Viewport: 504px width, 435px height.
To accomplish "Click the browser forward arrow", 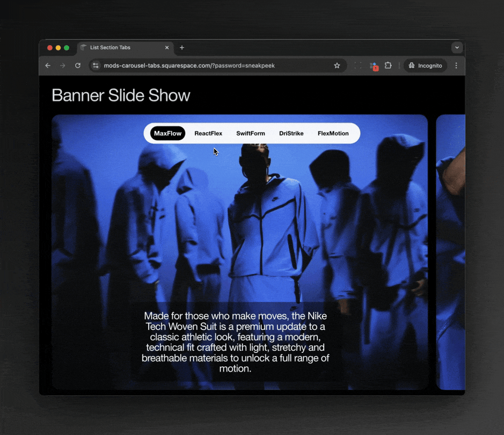I will (63, 66).
